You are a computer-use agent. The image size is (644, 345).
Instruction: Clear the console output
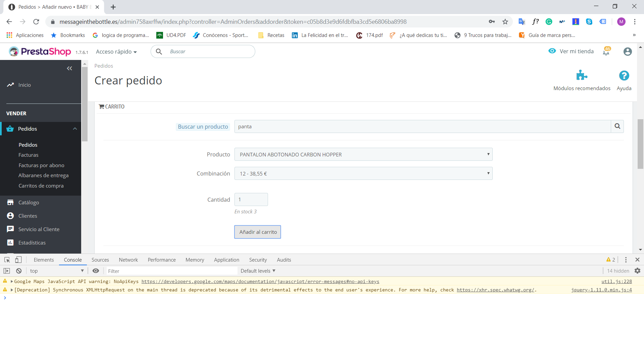click(x=19, y=271)
